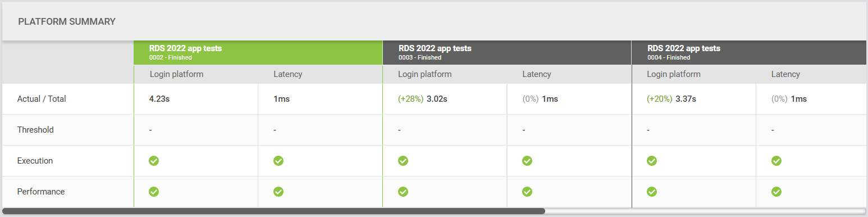
Task: Select the RDS 2022 app tests 0003 header
Action: (507, 52)
